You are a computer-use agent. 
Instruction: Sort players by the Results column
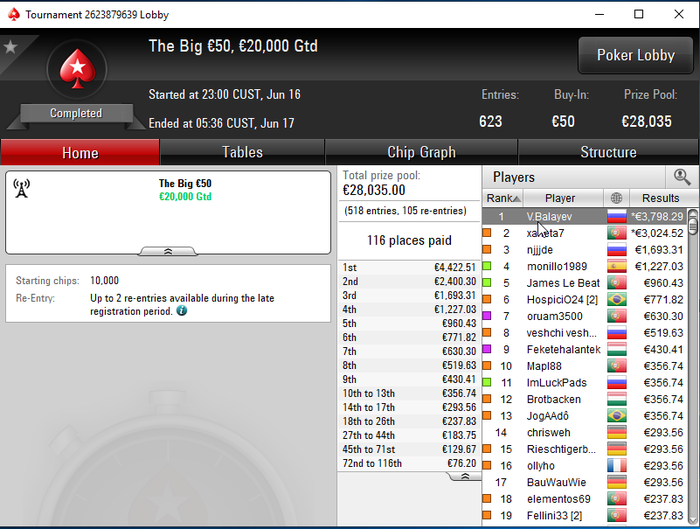point(660,198)
